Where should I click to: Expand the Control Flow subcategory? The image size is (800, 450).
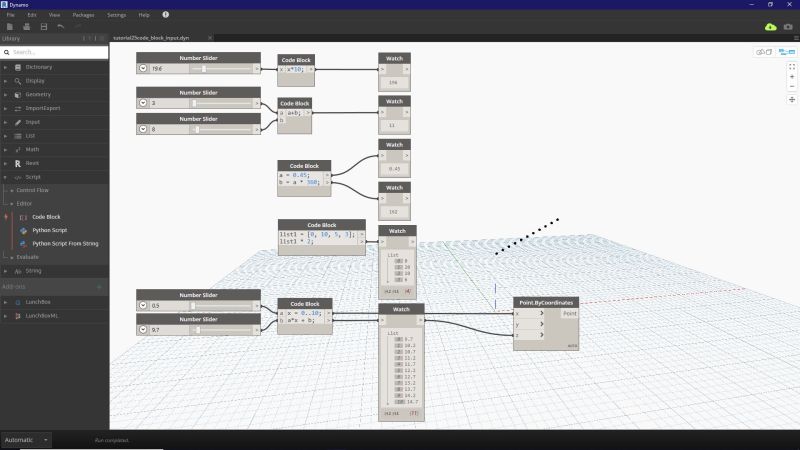[x=12, y=190]
